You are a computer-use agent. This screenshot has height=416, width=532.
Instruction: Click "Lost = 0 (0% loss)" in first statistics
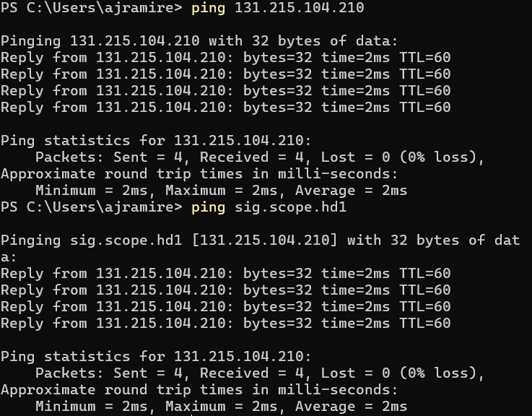(399, 157)
